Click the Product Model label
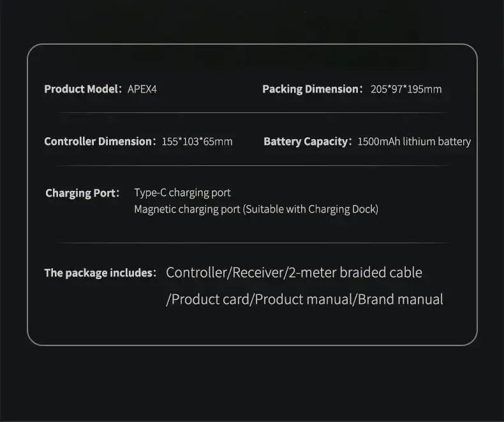This screenshot has width=504, height=422. [x=80, y=89]
